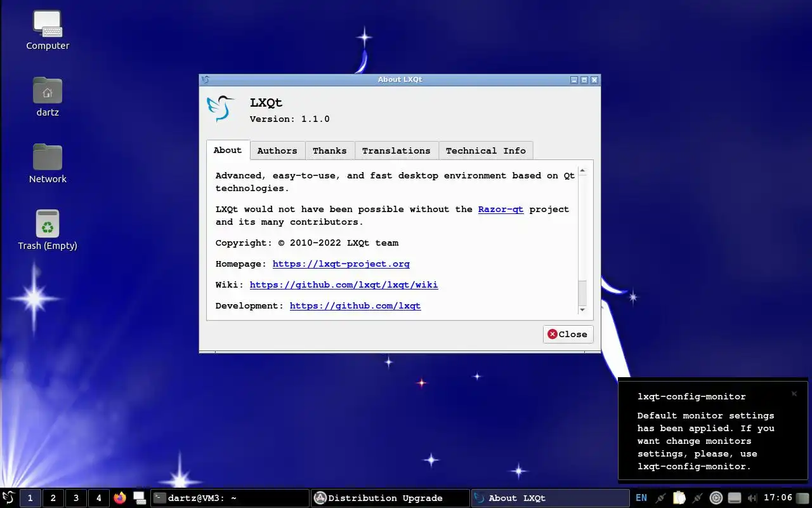Viewport: 812px width, 508px height.
Task: Click the show desktop icon beside Firefox
Action: (x=140, y=498)
